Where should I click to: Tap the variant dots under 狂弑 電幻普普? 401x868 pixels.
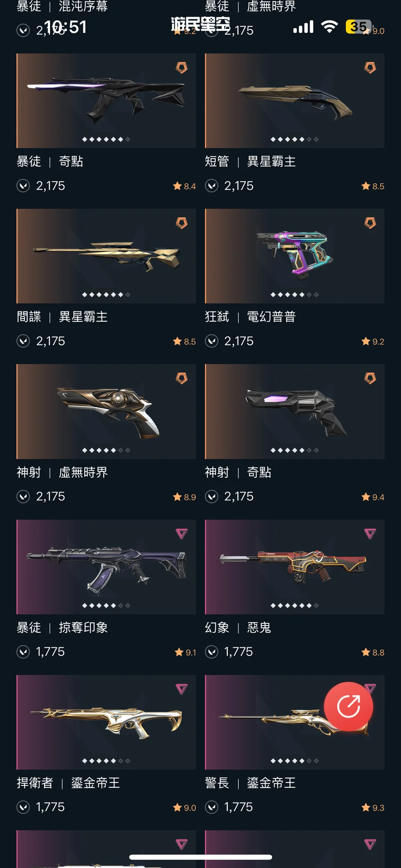(x=295, y=295)
